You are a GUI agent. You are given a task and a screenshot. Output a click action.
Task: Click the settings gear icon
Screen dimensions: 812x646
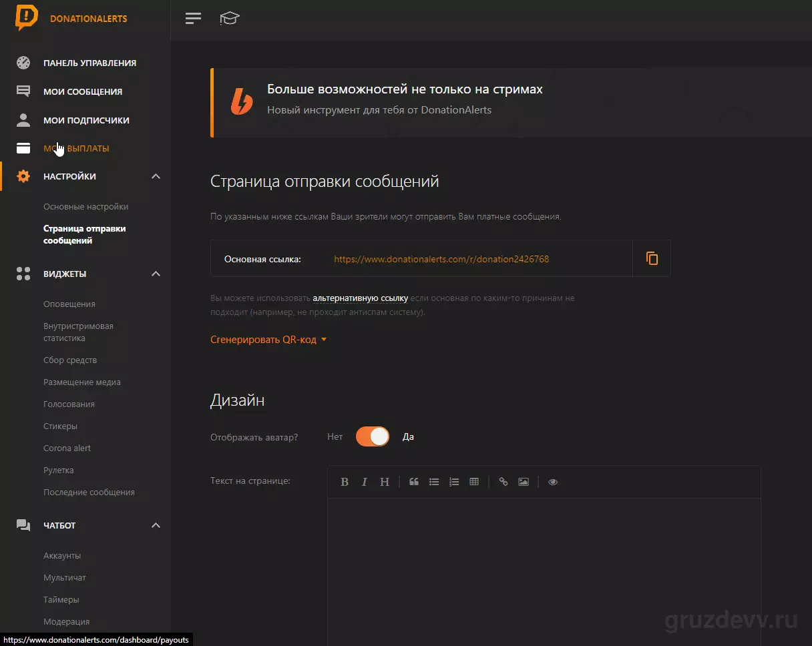pos(23,176)
